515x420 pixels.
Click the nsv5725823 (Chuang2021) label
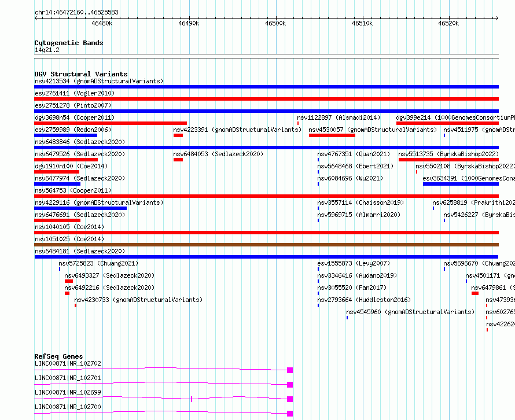click(x=98, y=263)
